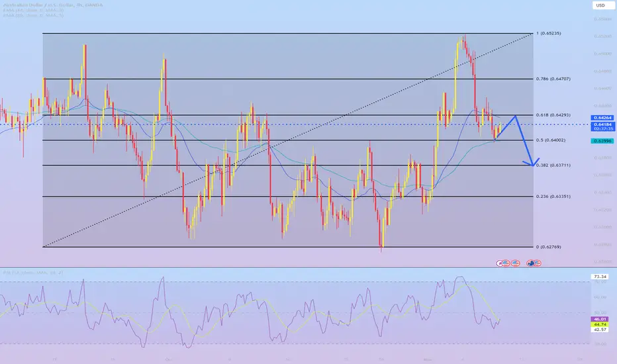Click the Australian Dollar / U.S. Dollar chart title
The image size is (617, 364).
(53, 5)
